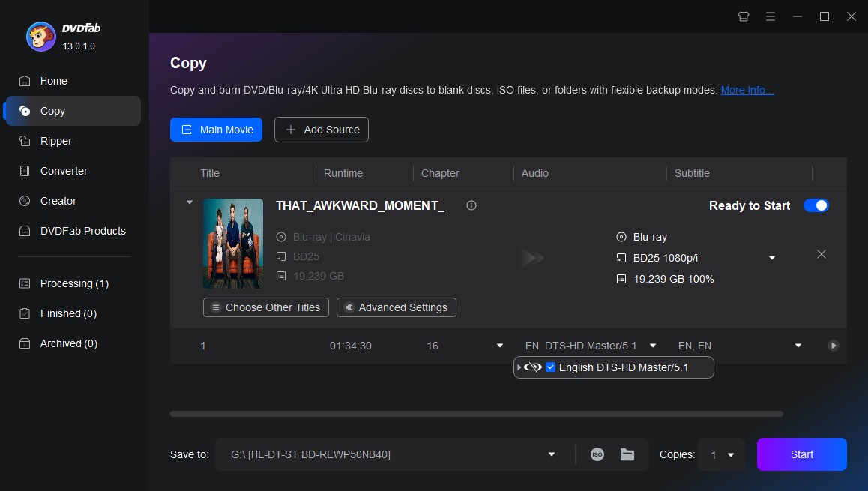Switch to the Copy module
The height and width of the screenshot is (491, 868).
pyautogui.click(x=52, y=110)
